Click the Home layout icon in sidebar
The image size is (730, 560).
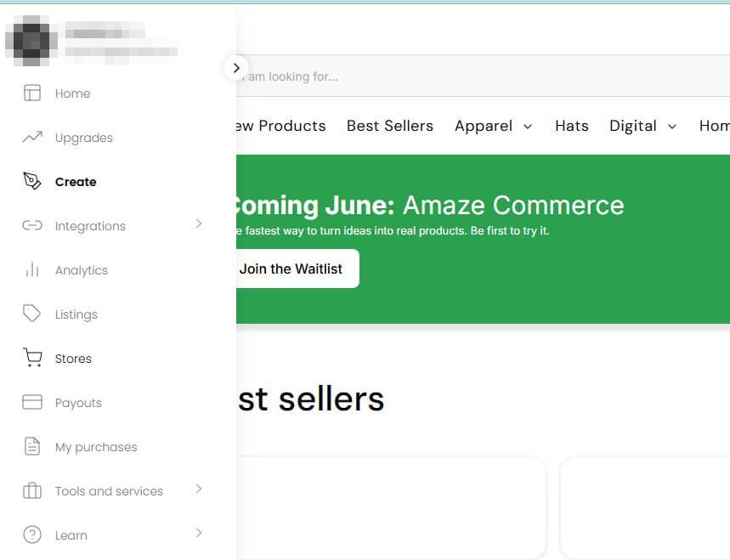point(32,93)
